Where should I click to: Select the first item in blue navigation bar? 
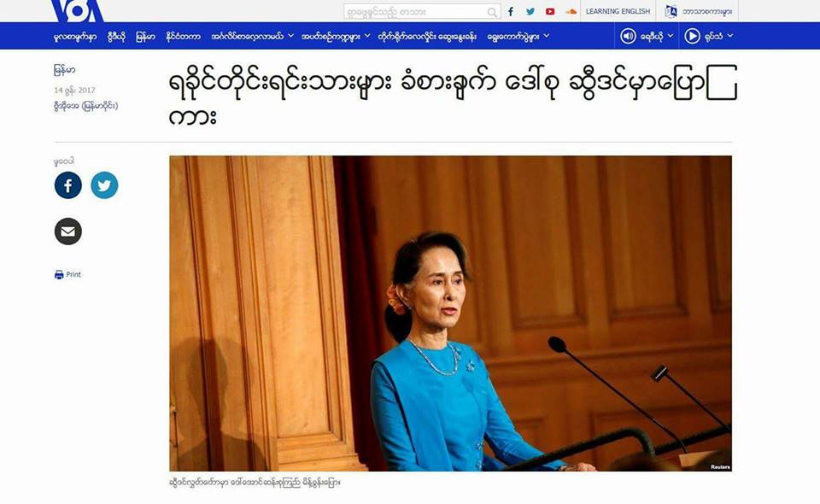tap(75, 36)
